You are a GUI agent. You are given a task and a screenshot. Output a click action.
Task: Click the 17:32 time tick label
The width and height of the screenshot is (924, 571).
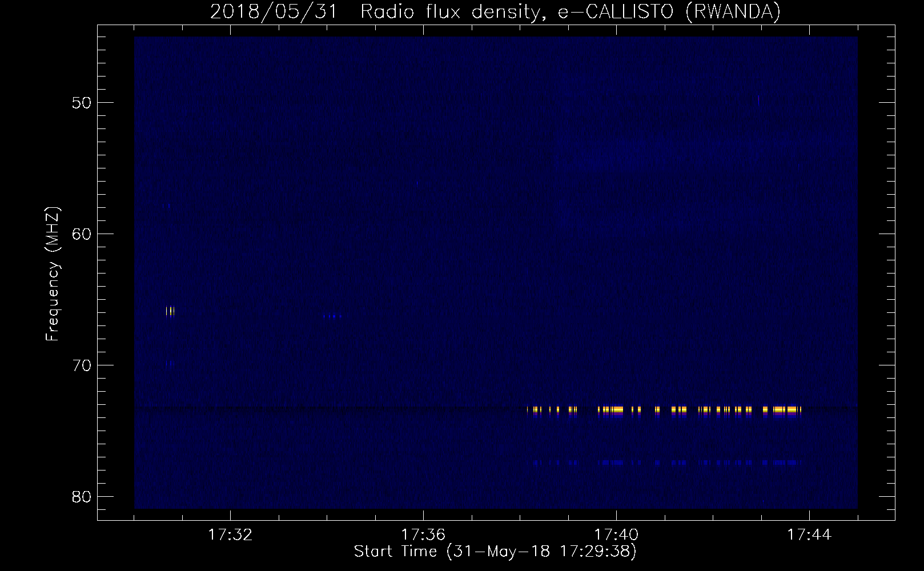point(231,535)
